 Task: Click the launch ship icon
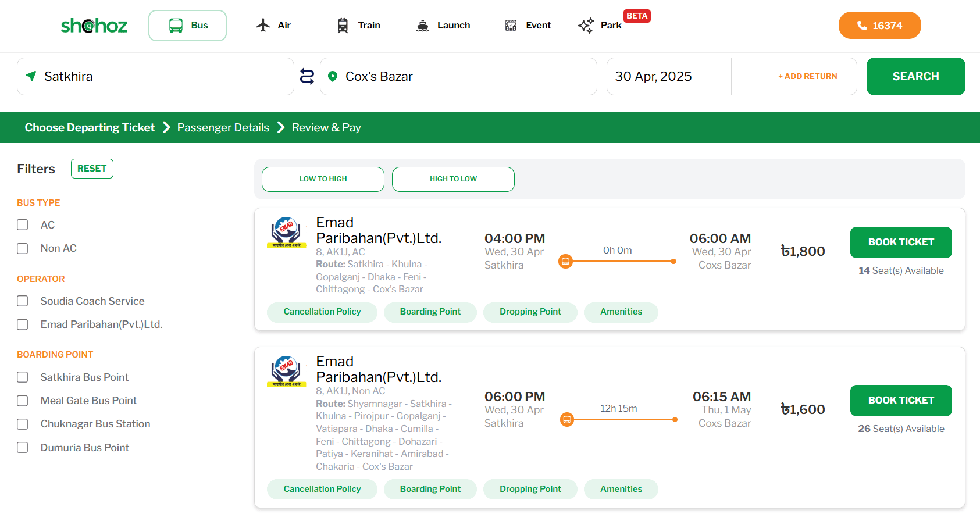click(x=423, y=26)
